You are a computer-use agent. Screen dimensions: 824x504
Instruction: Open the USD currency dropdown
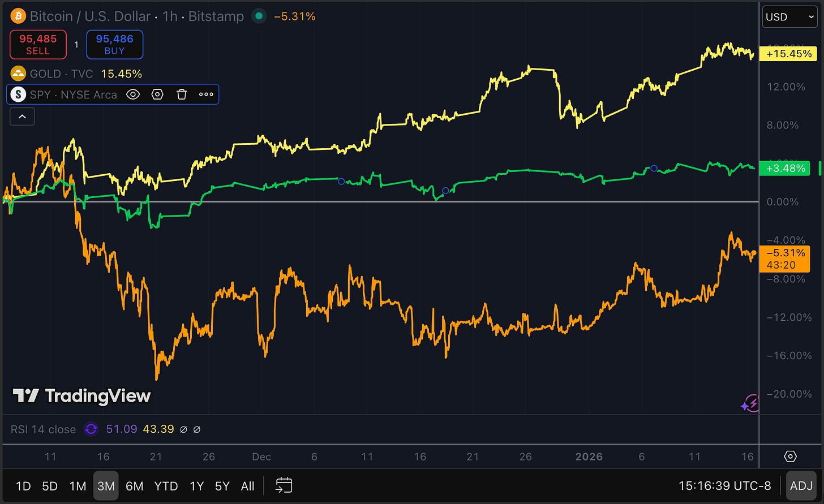(x=789, y=17)
